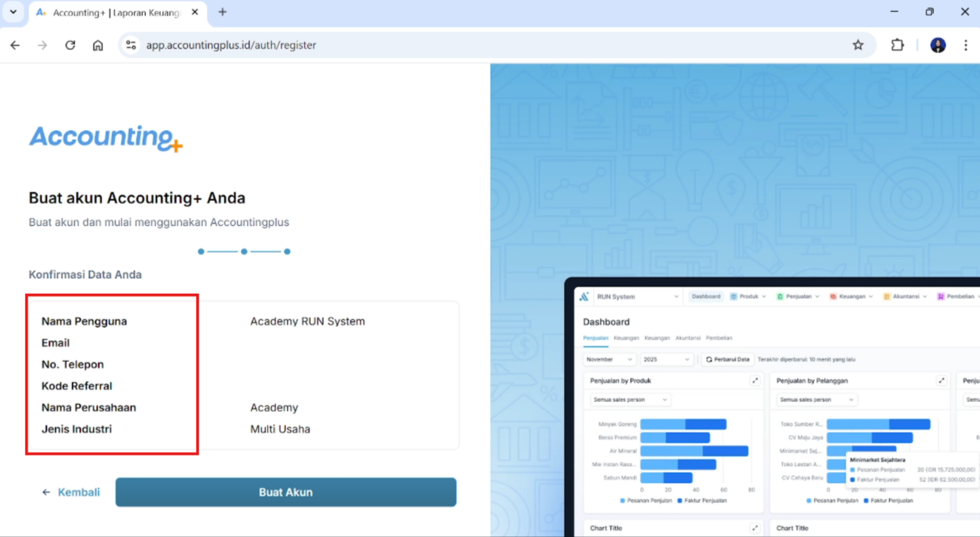Click "Buat akun dan mulai menggunakan Accountingplus" text
Viewport: 980px width, 537px height.
[x=158, y=222]
